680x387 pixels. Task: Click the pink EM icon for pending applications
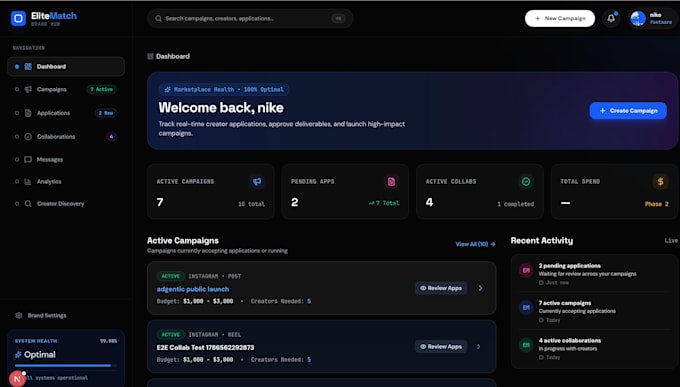click(x=526, y=270)
